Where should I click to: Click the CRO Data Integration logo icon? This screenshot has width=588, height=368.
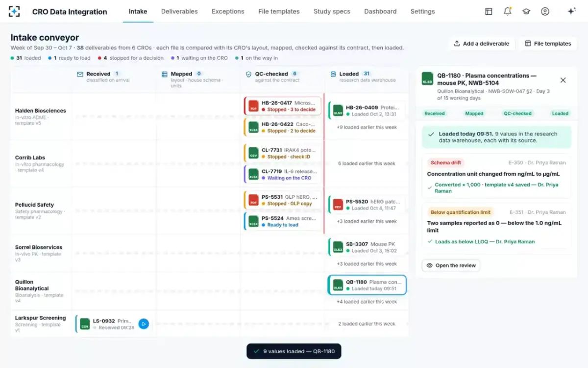[x=15, y=11]
